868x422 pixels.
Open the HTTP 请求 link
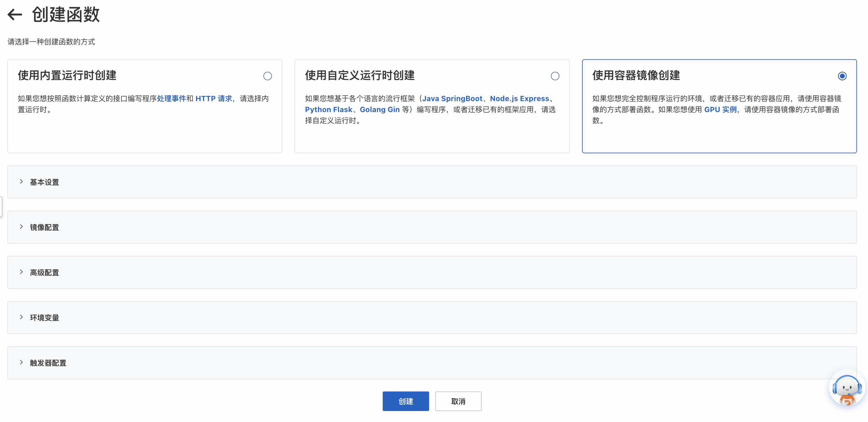click(x=214, y=98)
